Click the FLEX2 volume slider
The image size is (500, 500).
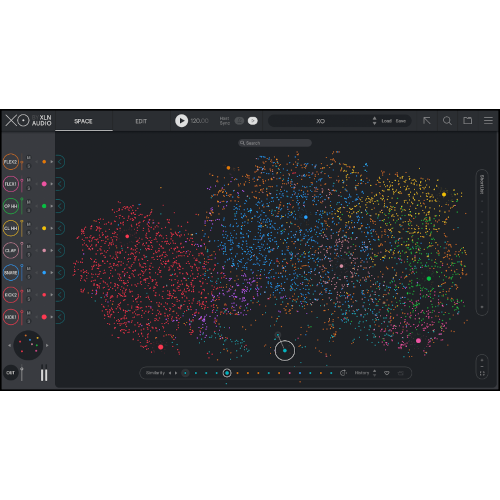(22, 162)
